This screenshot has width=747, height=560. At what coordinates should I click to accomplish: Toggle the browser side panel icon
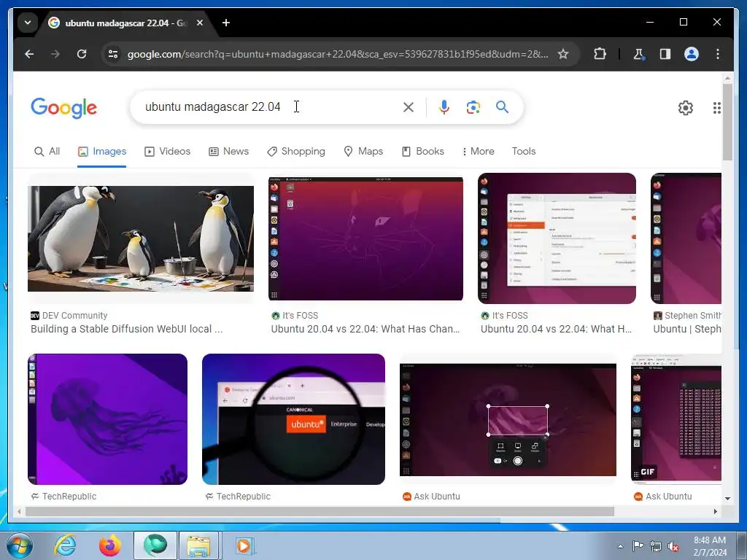click(x=665, y=54)
